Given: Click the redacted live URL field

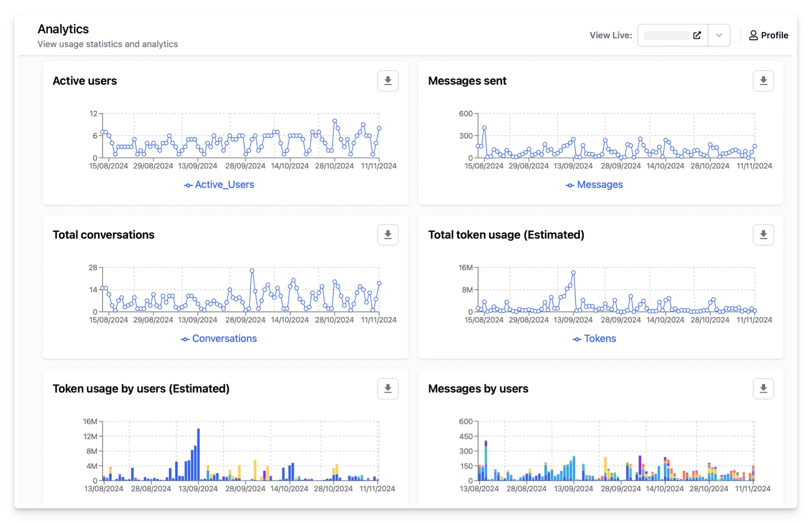Looking at the screenshot, I should tap(666, 35).
